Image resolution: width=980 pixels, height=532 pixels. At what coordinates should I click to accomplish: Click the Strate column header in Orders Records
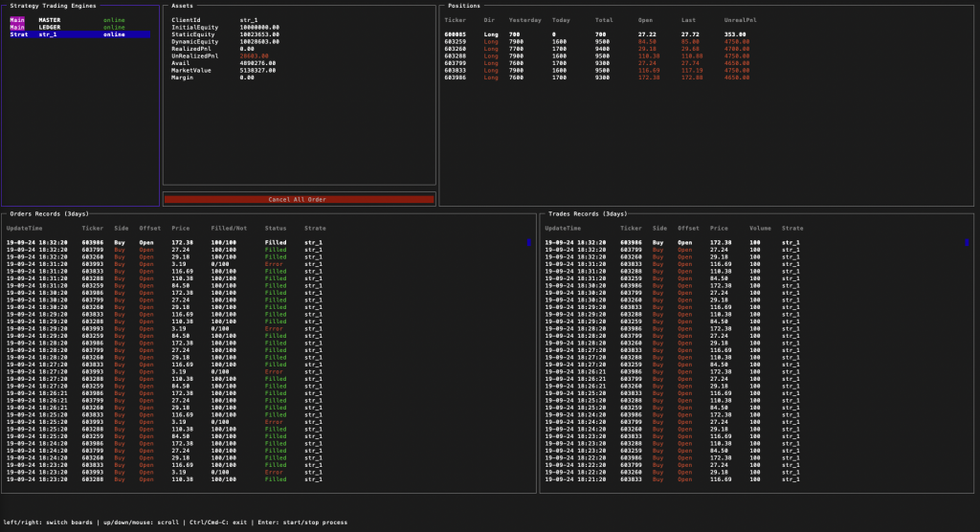tap(315, 228)
